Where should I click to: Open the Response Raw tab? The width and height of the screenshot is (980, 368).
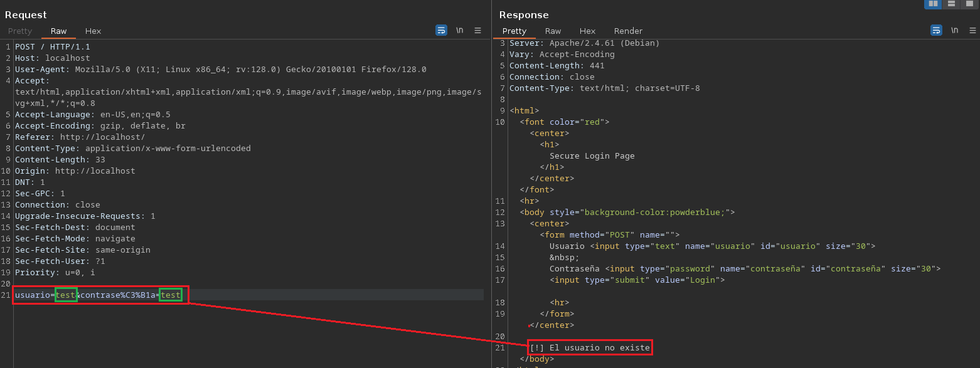click(x=553, y=31)
